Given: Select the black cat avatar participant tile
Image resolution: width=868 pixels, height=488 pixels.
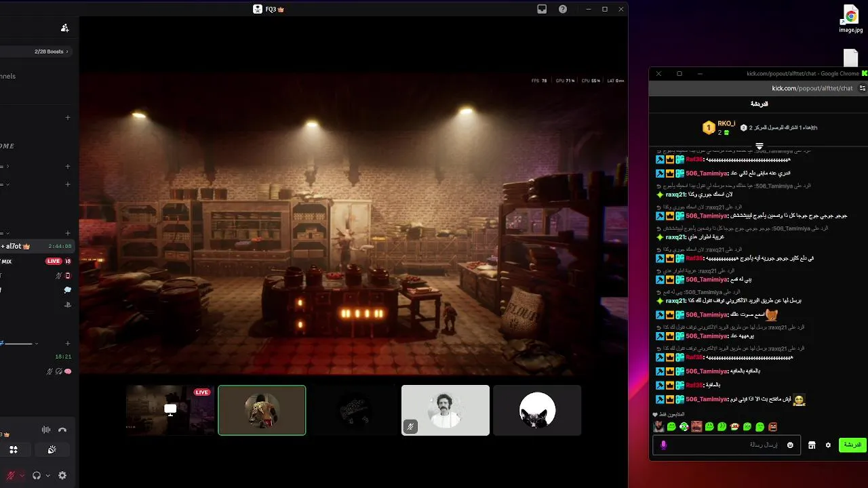Looking at the screenshot, I should [537, 410].
